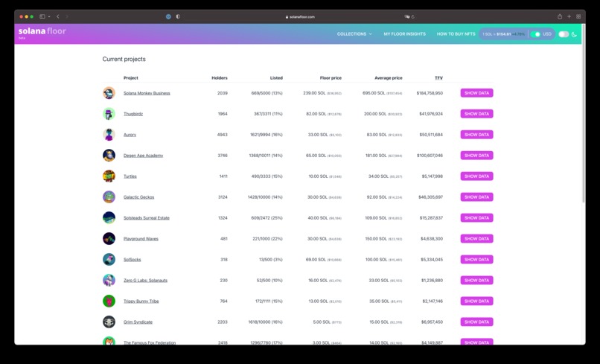Click Turtles avatar icon

(109, 176)
